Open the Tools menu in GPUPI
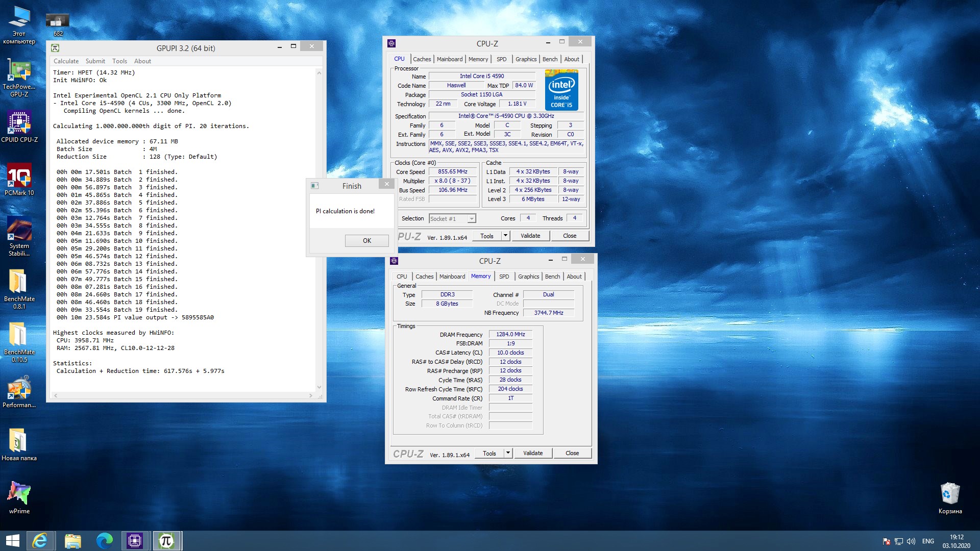Viewport: 980px width, 551px height. coord(119,61)
